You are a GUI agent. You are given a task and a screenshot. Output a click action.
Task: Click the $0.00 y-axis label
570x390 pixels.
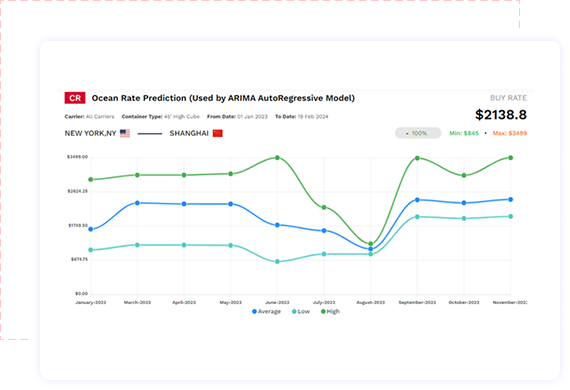(81, 294)
